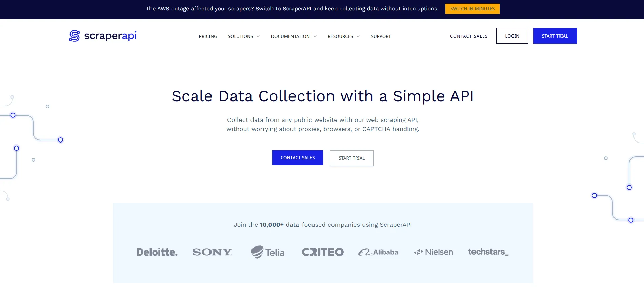Click the main headline text

323,96
